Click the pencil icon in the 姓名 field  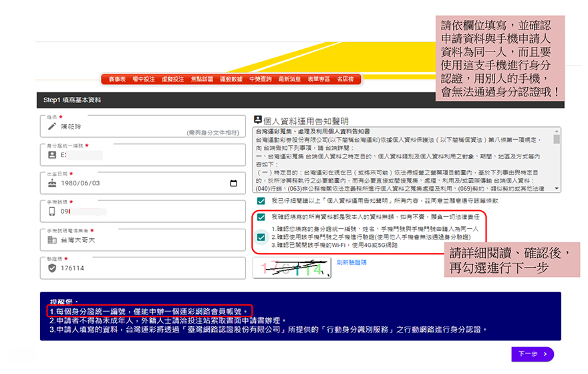(52, 126)
